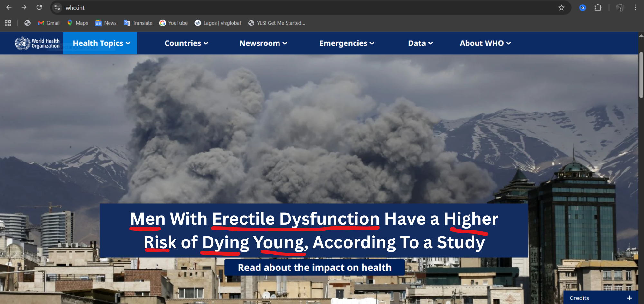
Task: Expand the Emergencies dropdown menu
Action: [x=346, y=43]
